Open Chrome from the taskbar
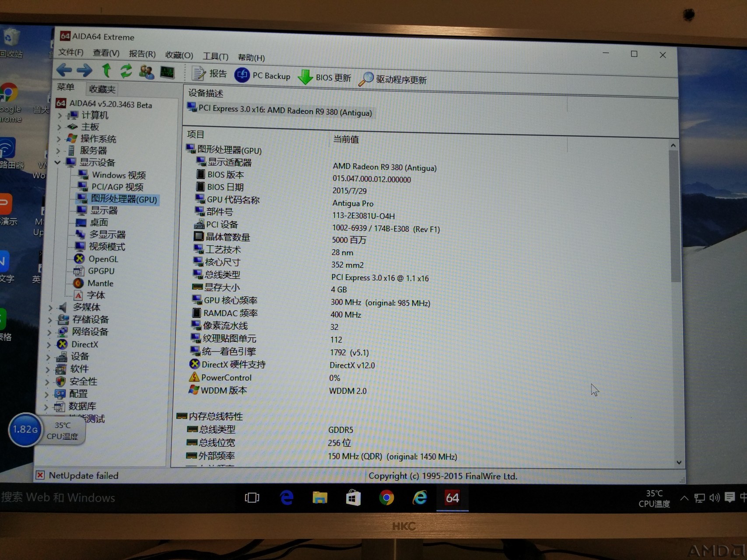The width and height of the screenshot is (747, 560). coord(386,498)
